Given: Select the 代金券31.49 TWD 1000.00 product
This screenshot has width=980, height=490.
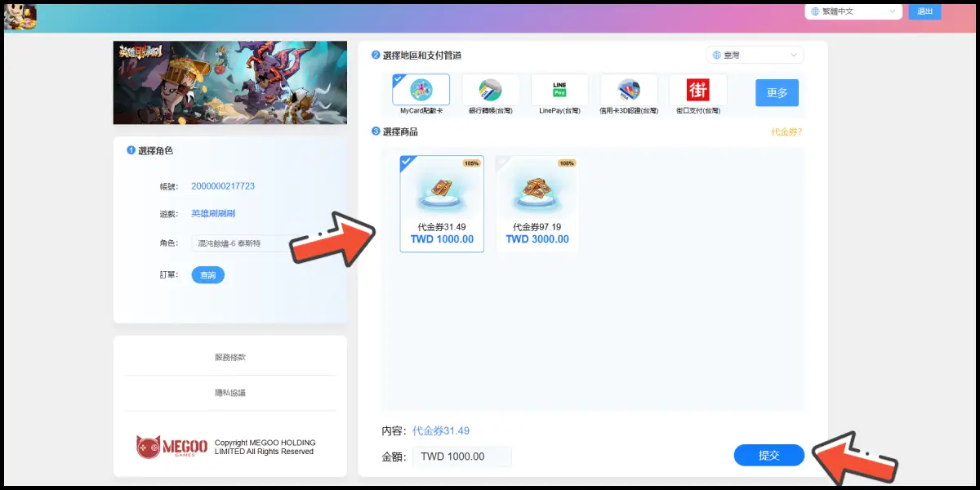Looking at the screenshot, I should 442,204.
